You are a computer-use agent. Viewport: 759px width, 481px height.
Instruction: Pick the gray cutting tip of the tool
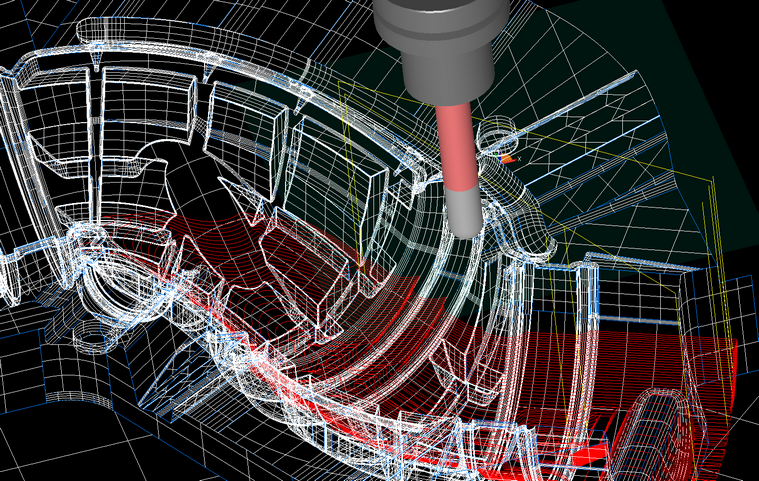pos(464,213)
